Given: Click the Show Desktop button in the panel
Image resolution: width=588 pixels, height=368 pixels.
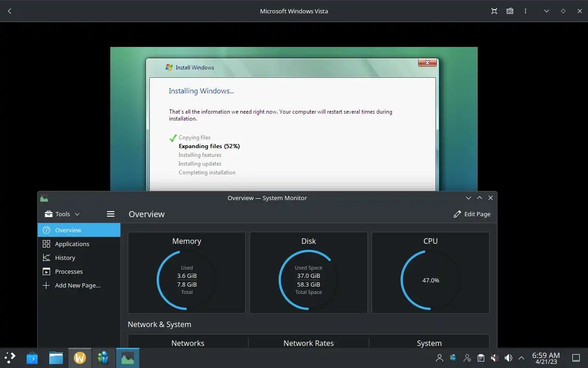Looking at the screenshot, I should click(576, 358).
